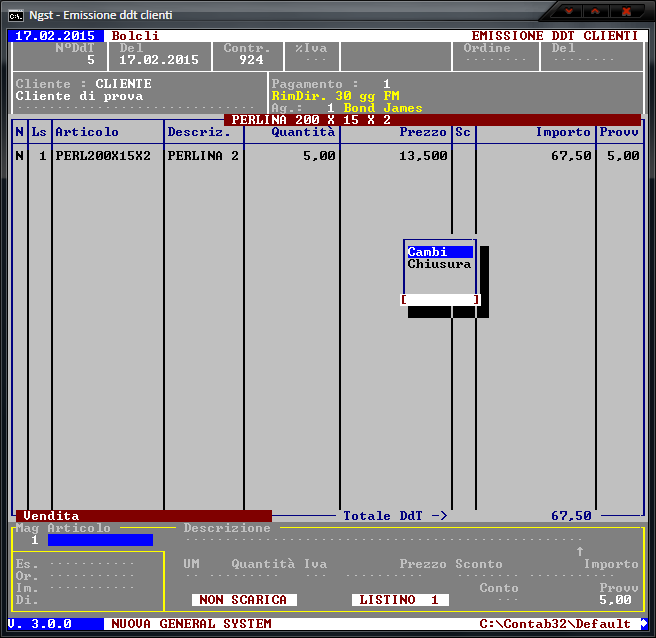Click the blue Articolo input field

tap(100, 540)
